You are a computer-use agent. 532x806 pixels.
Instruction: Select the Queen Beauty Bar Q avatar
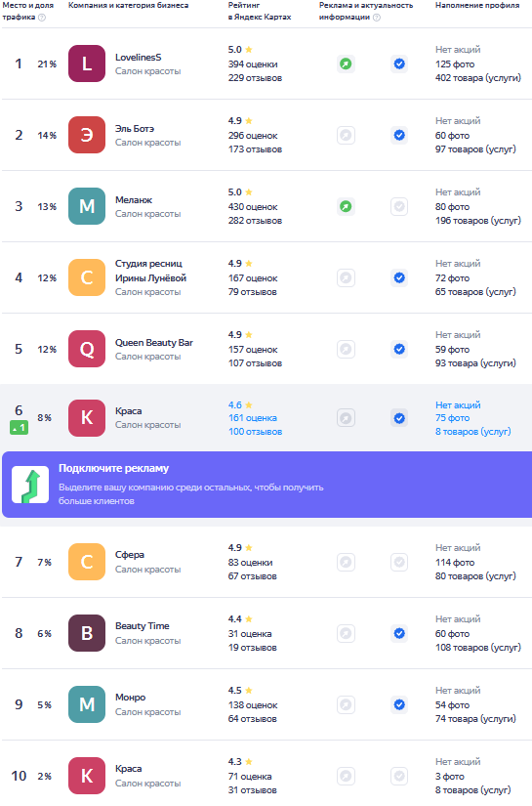(x=87, y=349)
